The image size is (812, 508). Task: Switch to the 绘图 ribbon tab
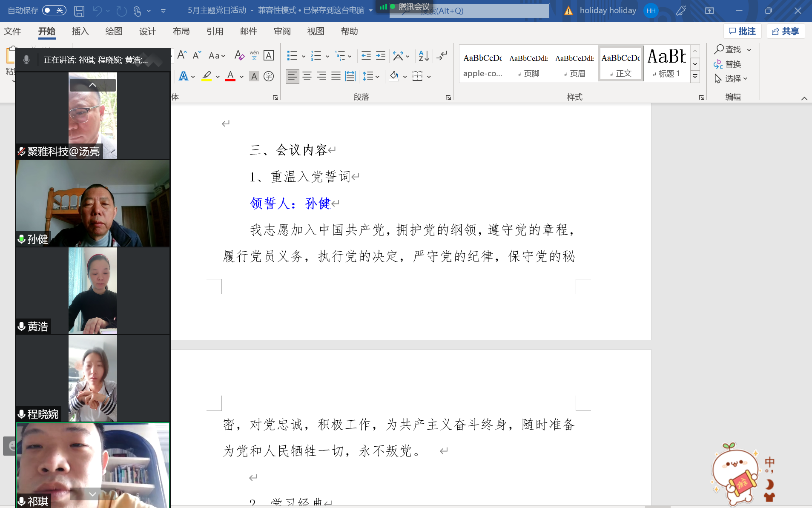(x=114, y=31)
